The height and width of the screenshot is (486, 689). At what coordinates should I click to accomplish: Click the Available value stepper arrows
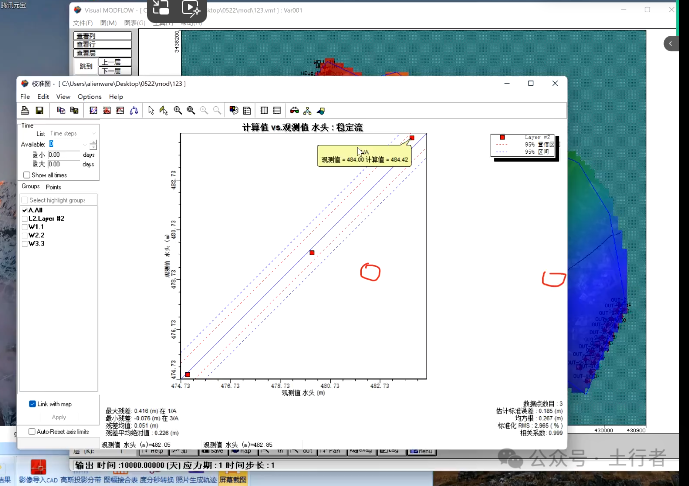[93, 144]
